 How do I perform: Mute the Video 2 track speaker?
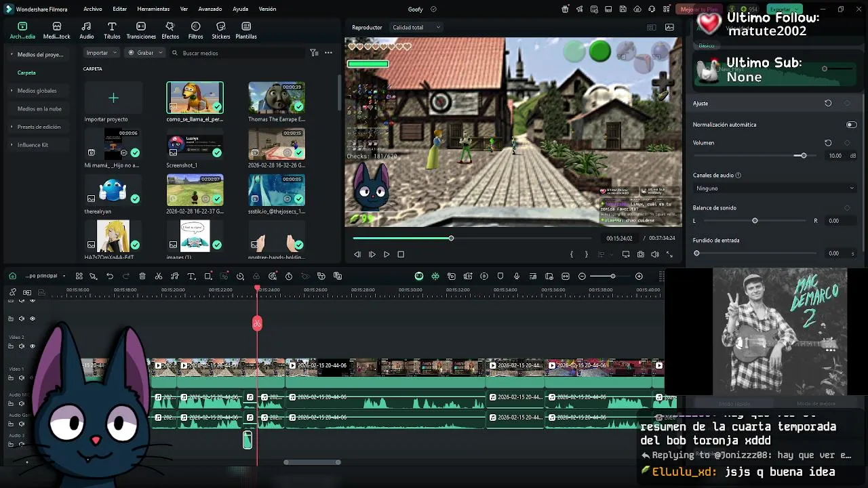(21, 346)
